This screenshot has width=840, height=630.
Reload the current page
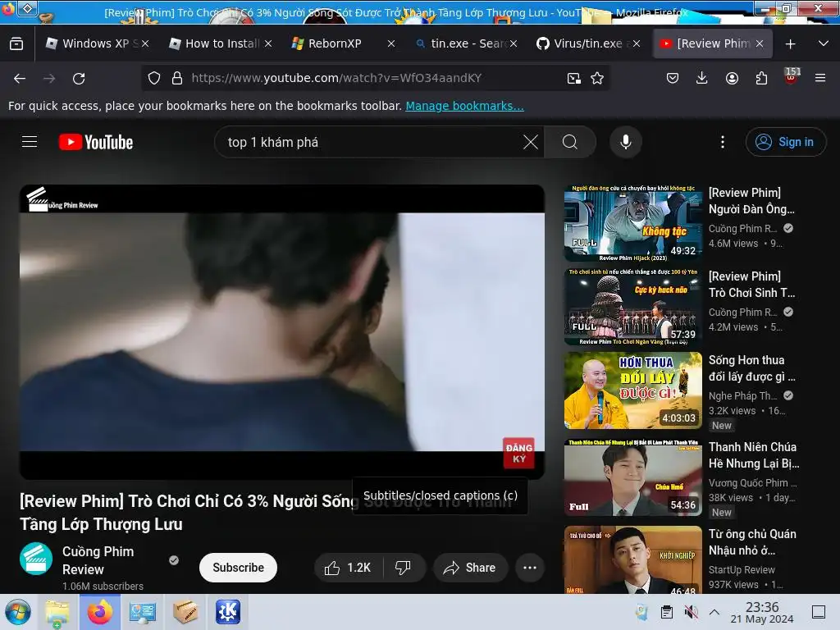coord(79,78)
